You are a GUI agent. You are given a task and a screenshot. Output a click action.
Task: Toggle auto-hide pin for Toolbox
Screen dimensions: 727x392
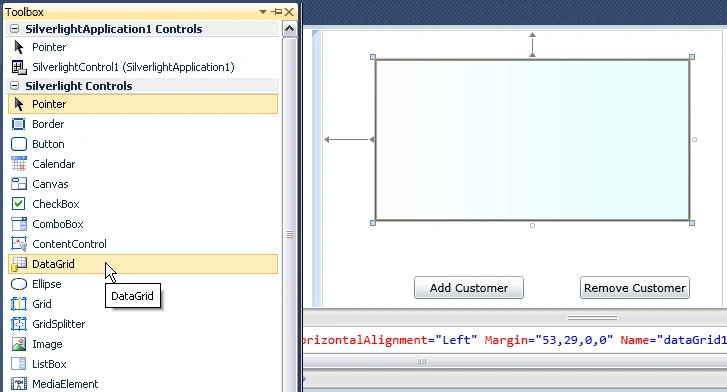277,12
